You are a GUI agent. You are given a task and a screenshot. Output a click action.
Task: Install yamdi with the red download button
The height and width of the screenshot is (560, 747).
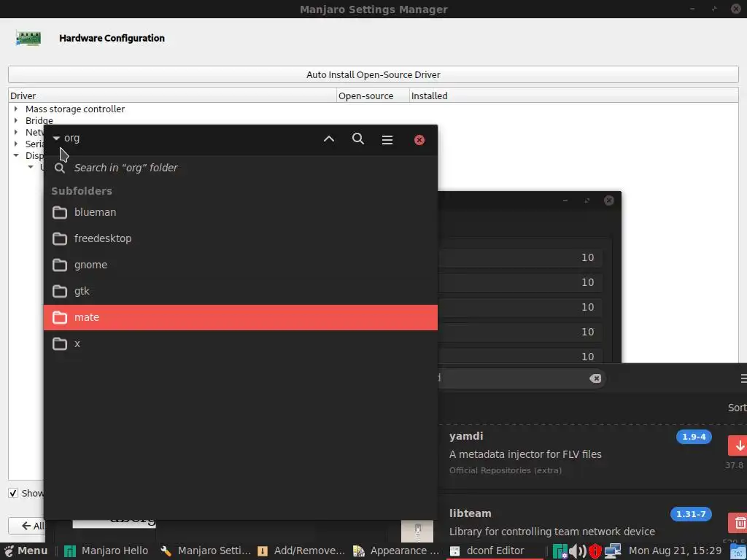[738, 446]
